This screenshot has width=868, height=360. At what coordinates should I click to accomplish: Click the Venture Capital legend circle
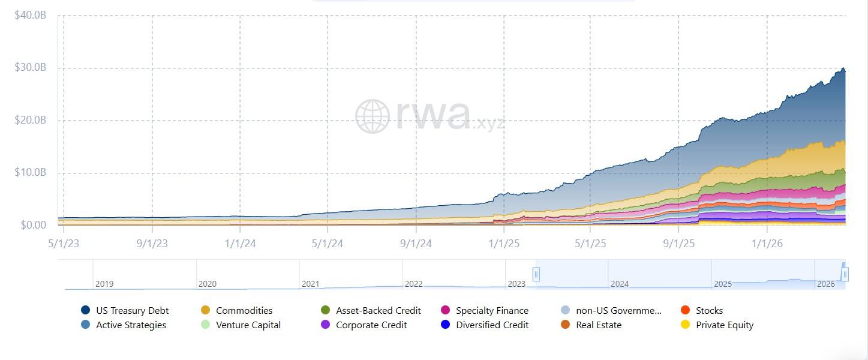click(206, 325)
